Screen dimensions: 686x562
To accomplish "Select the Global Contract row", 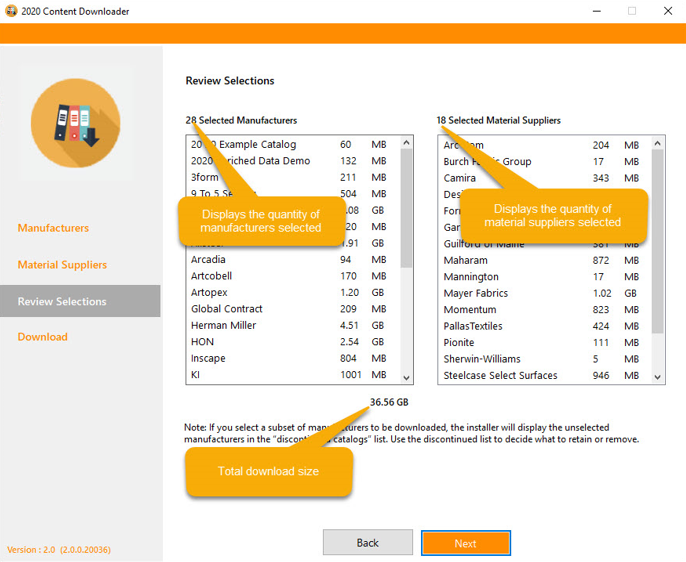I will click(294, 309).
